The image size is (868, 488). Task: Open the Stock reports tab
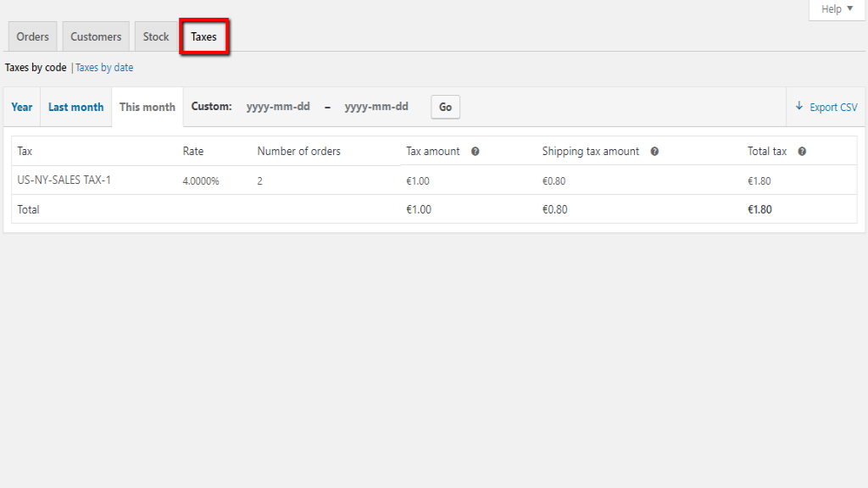click(x=156, y=36)
